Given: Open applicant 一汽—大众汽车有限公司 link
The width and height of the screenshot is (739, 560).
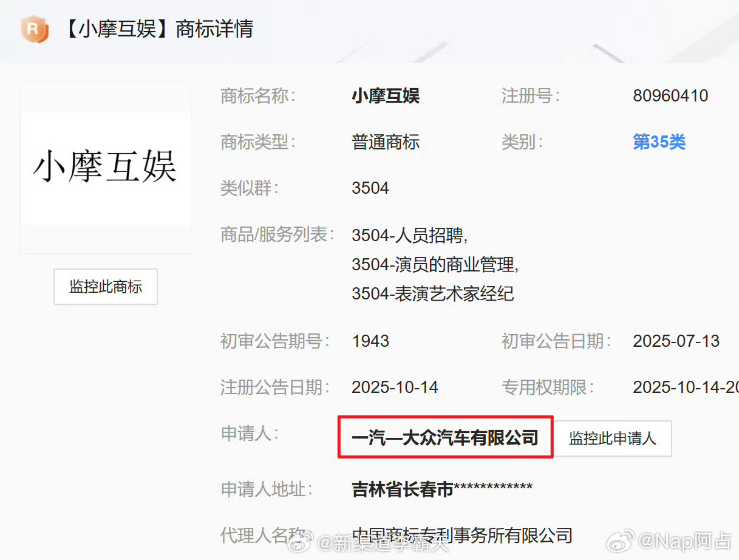Looking at the screenshot, I should pos(445,438).
